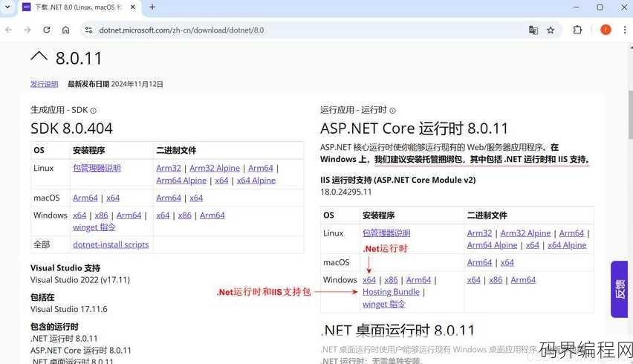Download the Windows Hosting Bundle

coord(391,292)
